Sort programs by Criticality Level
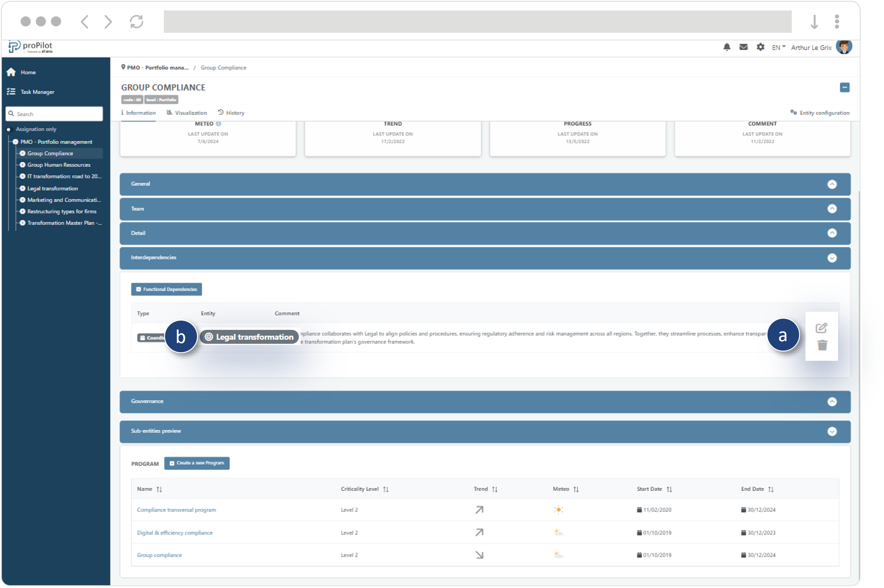This screenshot has width=884, height=588. coord(386,489)
